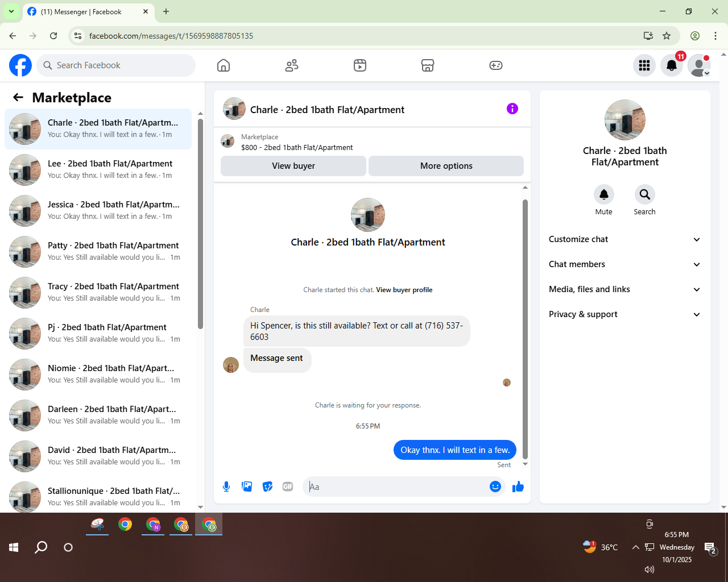Open Chrome's tab search dropdown arrow
Screen dimensions: 728x582
[x=11, y=11]
